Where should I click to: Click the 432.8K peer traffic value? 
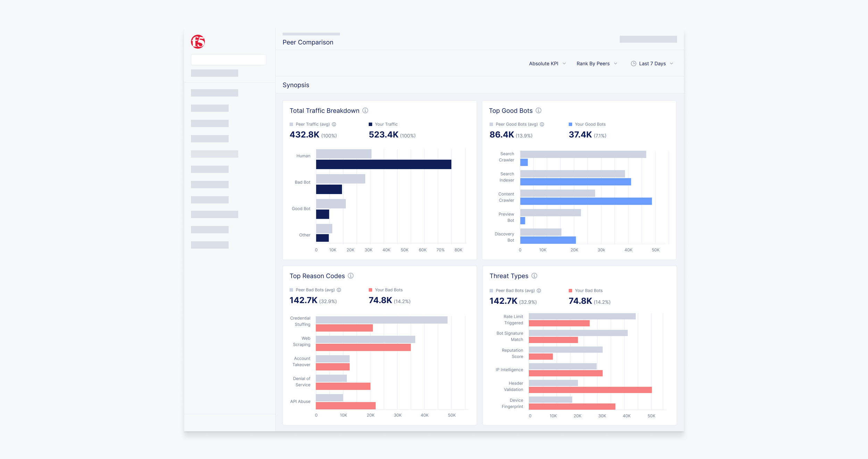pos(304,135)
